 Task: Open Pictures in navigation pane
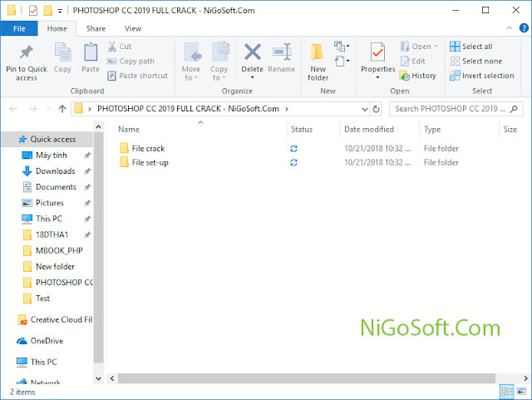50,203
